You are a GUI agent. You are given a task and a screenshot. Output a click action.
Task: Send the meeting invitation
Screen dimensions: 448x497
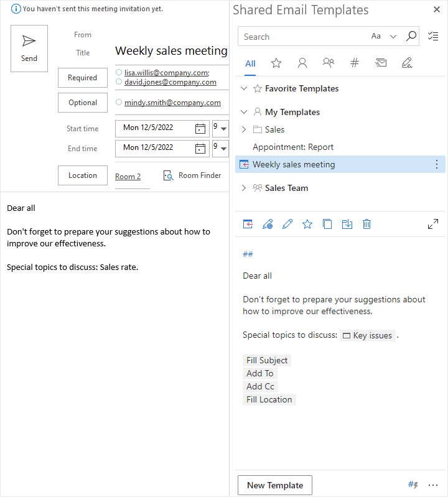(x=29, y=49)
